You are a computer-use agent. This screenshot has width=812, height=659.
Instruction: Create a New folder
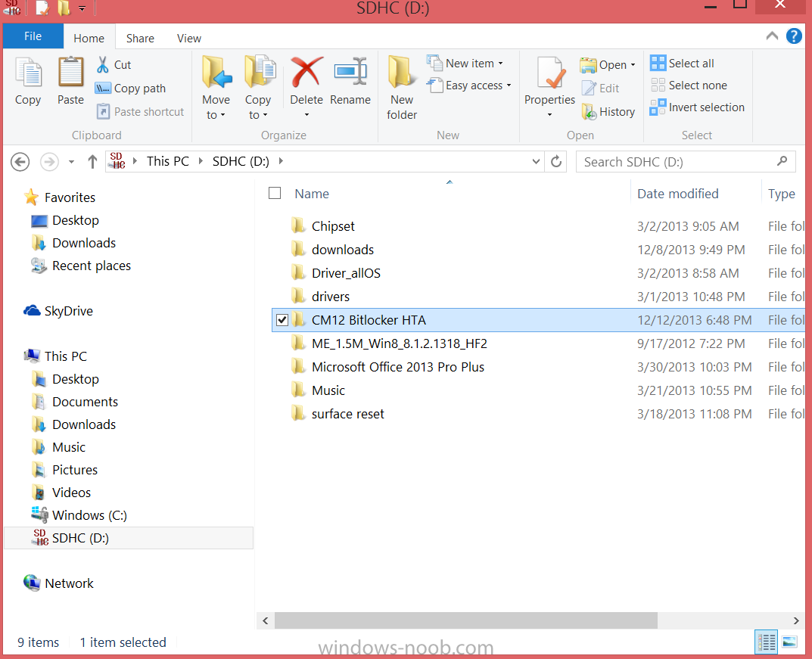pos(402,87)
